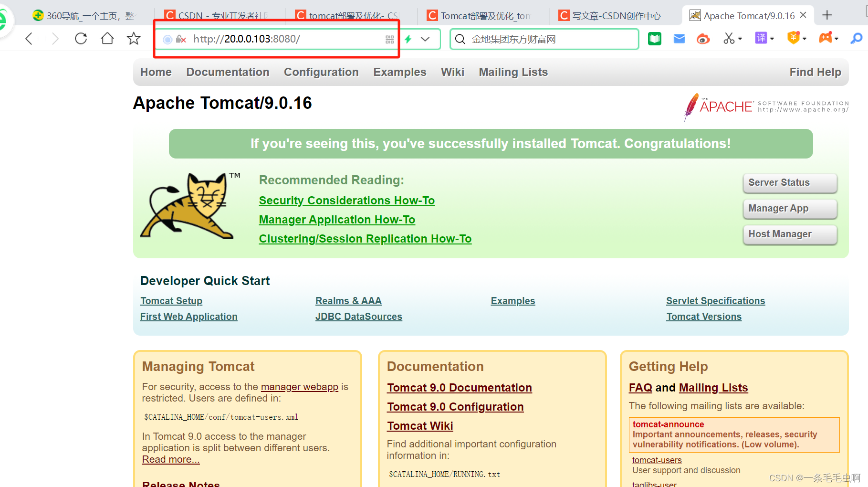Open Find Help in Tomcat navigation bar
The width and height of the screenshot is (868, 487).
(x=815, y=72)
